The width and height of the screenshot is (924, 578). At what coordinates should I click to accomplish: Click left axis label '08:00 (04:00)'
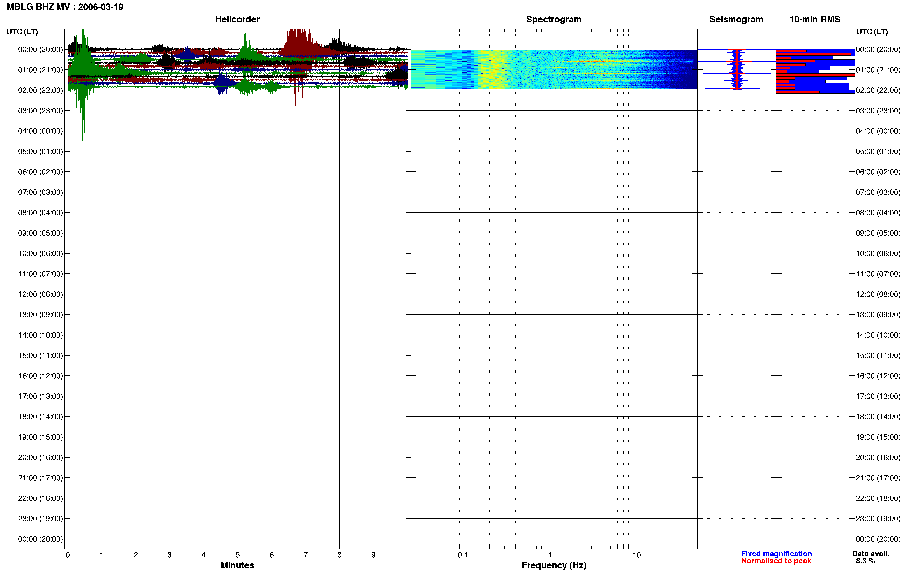coord(41,212)
